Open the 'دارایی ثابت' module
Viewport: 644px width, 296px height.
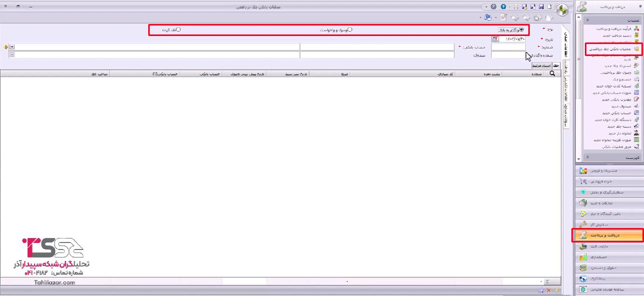(609, 246)
